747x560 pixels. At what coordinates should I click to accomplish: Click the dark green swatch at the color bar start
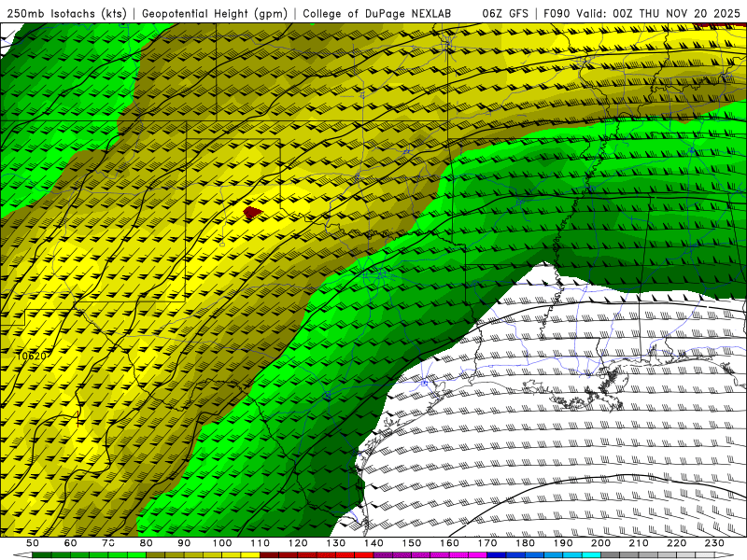pos(42,555)
